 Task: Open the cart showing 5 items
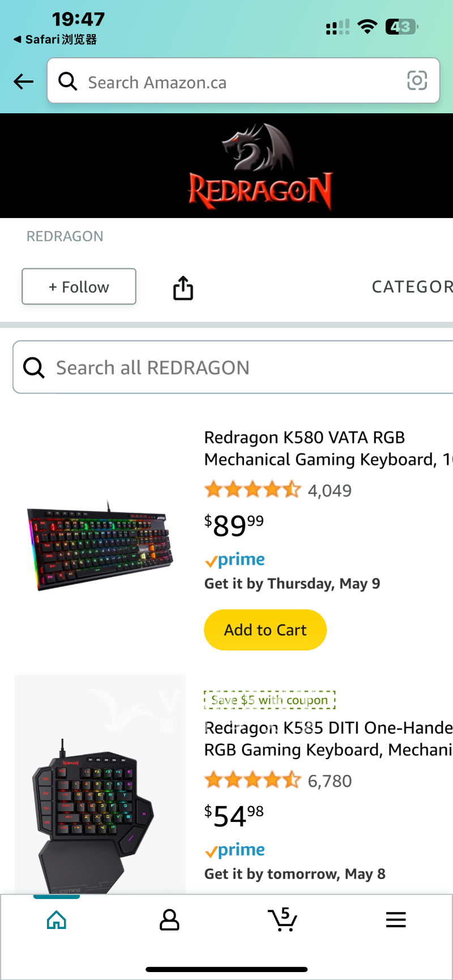[283, 919]
